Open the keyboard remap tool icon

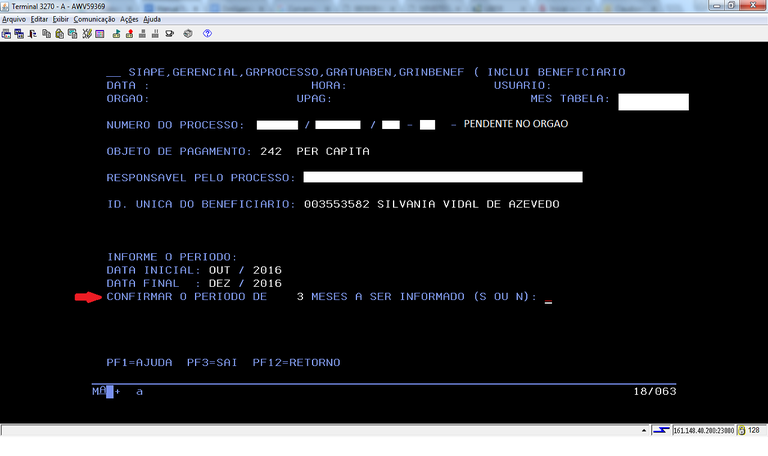(87, 34)
